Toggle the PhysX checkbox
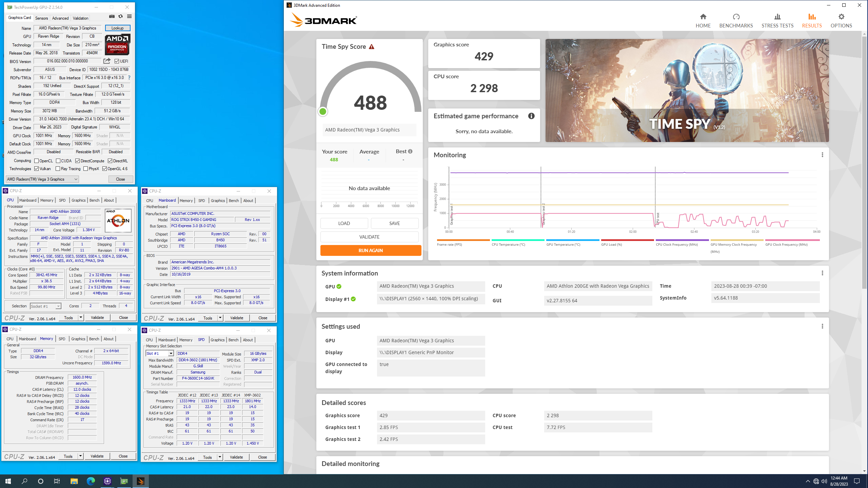 [x=85, y=169]
